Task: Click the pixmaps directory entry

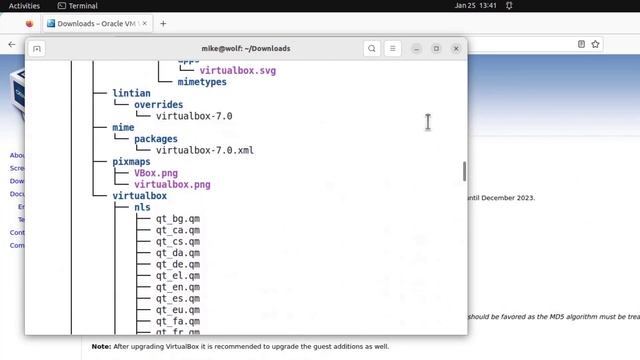Action: [x=131, y=162]
